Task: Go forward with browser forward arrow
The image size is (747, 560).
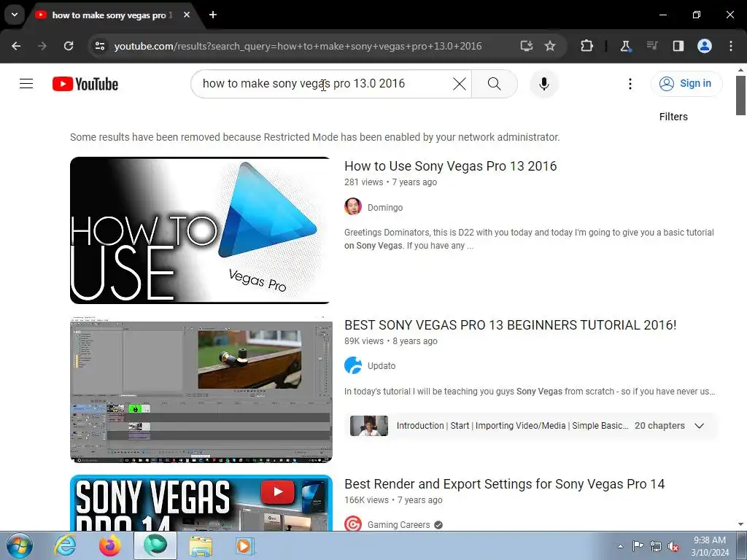Action: click(42, 46)
